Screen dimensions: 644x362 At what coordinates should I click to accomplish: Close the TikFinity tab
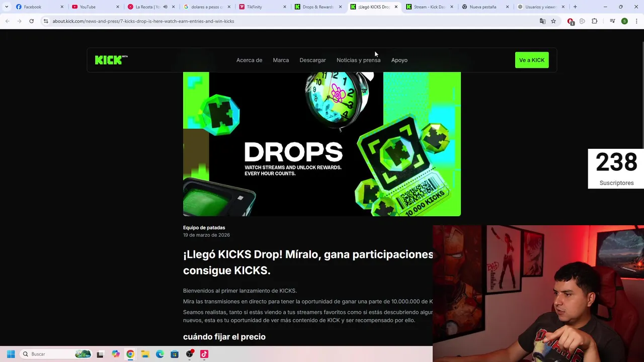[285, 7]
